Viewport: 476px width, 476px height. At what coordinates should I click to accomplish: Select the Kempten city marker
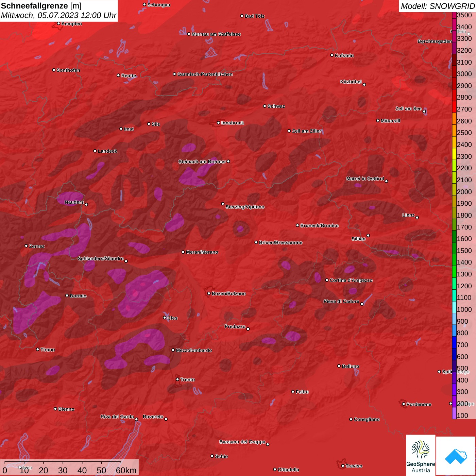coord(58,23)
